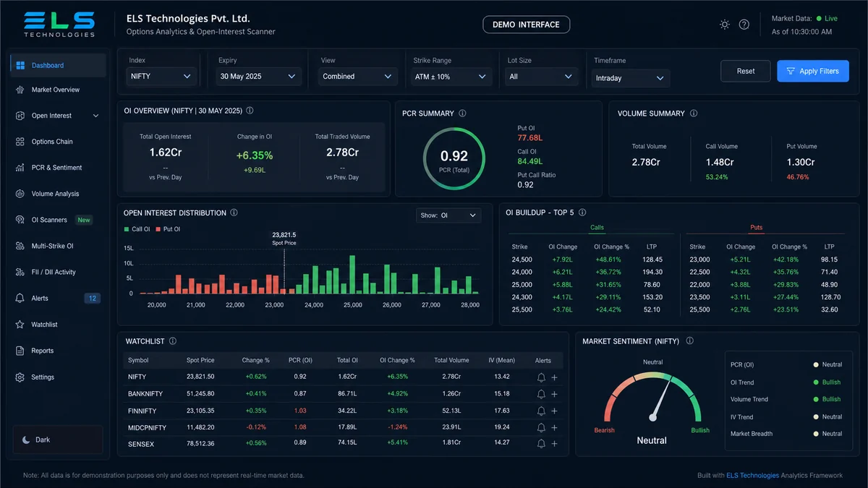Click the spot price 23,821.5 chart marker
Screen dimensions: 868x488
click(x=284, y=239)
